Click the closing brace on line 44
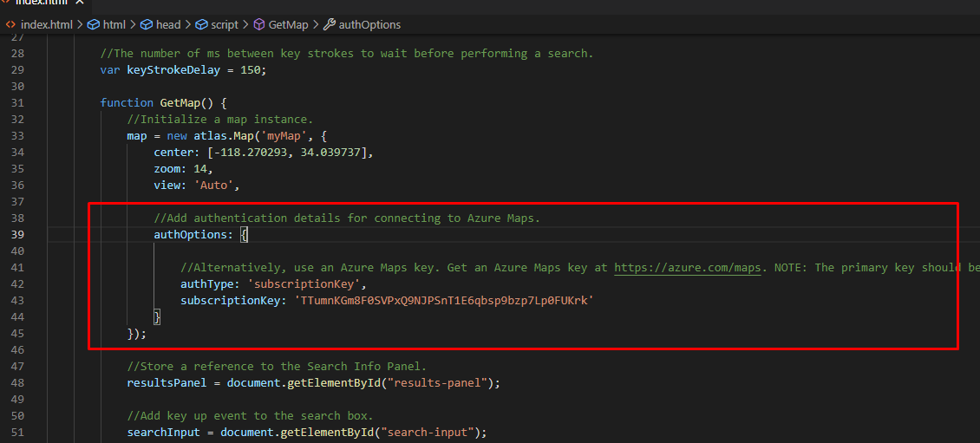 point(157,317)
